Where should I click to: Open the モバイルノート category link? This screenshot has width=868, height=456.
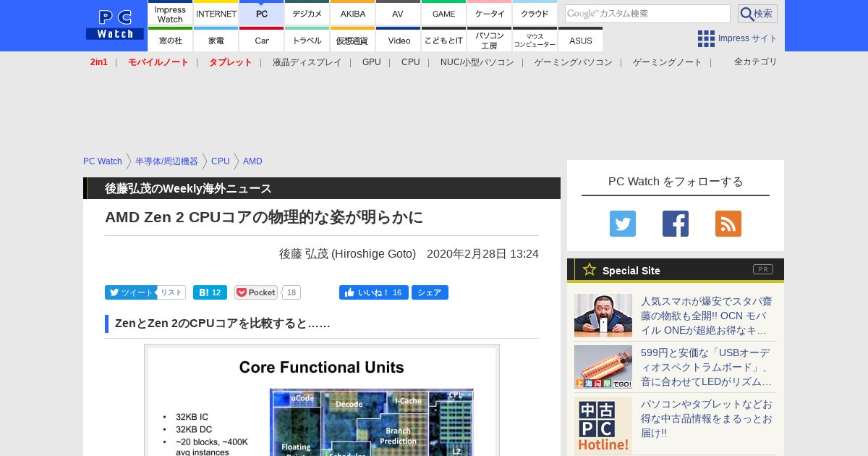click(x=158, y=62)
